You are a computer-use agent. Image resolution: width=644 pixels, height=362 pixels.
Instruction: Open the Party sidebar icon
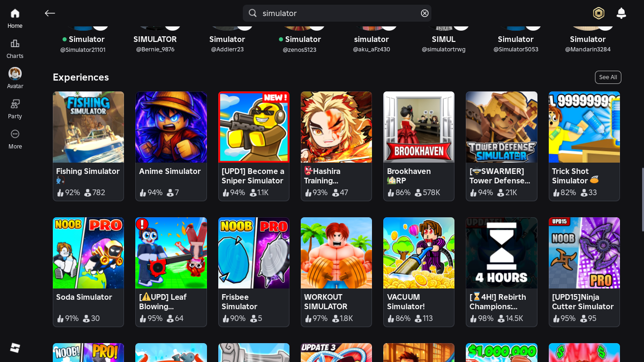tap(15, 104)
